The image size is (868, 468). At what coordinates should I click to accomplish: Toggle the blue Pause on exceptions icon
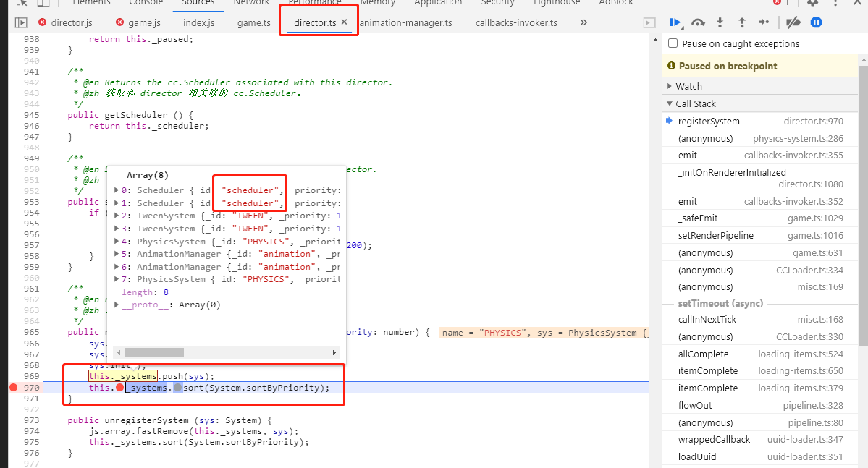pyautogui.click(x=816, y=22)
